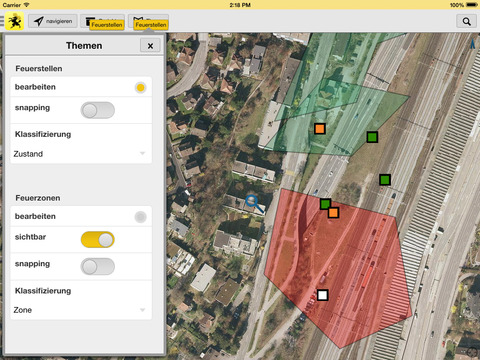Enable snapping for Feuerstellen

(x=98, y=110)
